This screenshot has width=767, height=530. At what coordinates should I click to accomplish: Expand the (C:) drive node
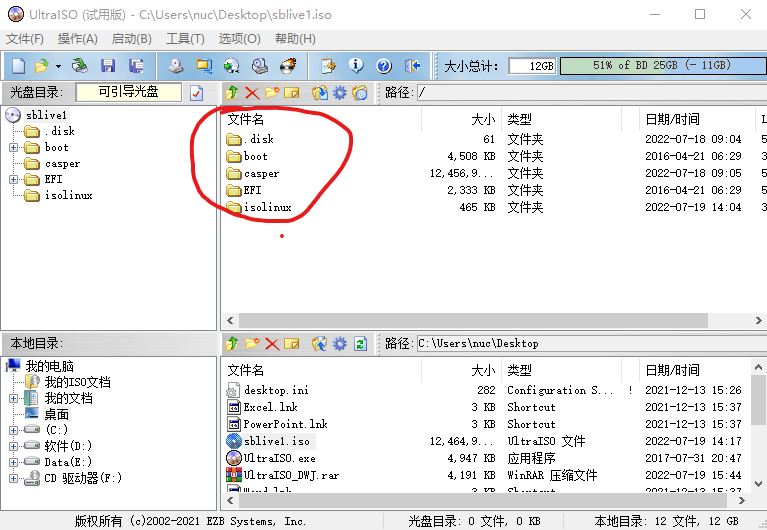(x=13, y=430)
